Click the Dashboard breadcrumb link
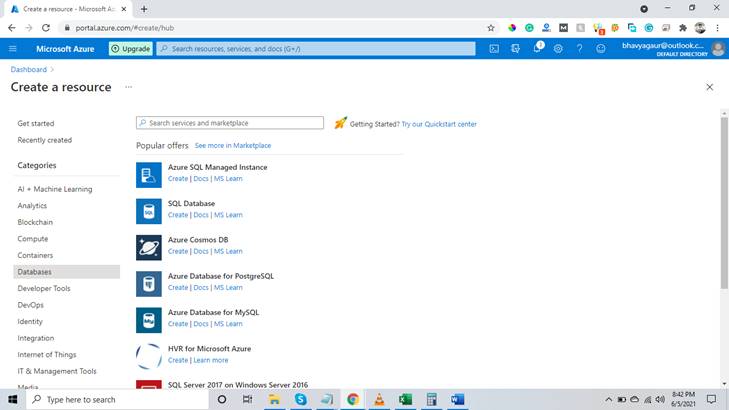The width and height of the screenshot is (729, 410). [x=28, y=69]
